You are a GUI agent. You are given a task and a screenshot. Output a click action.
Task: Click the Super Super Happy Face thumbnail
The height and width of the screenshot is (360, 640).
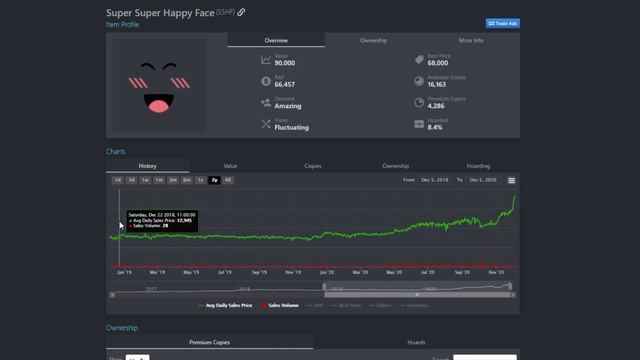pyautogui.click(x=158, y=85)
